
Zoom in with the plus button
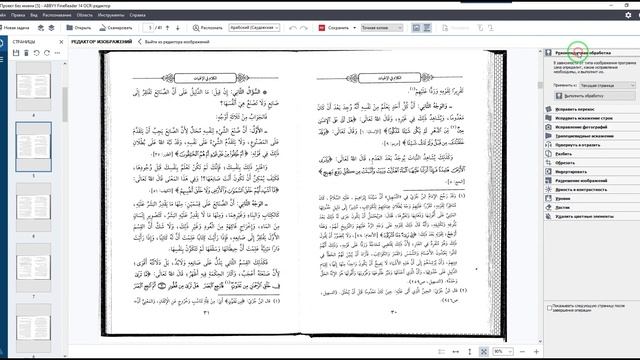tap(536, 351)
